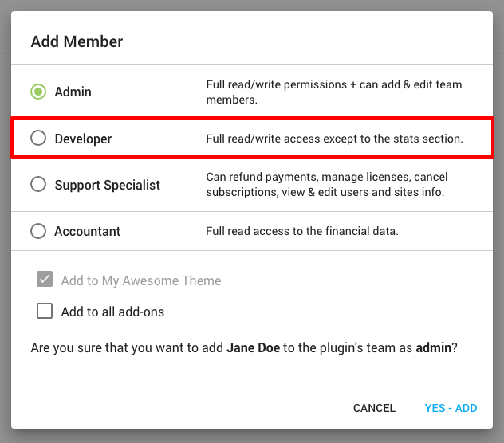The image size is (504, 443).
Task: Click the Developer role label
Action: pyautogui.click(x=83, y=139)
